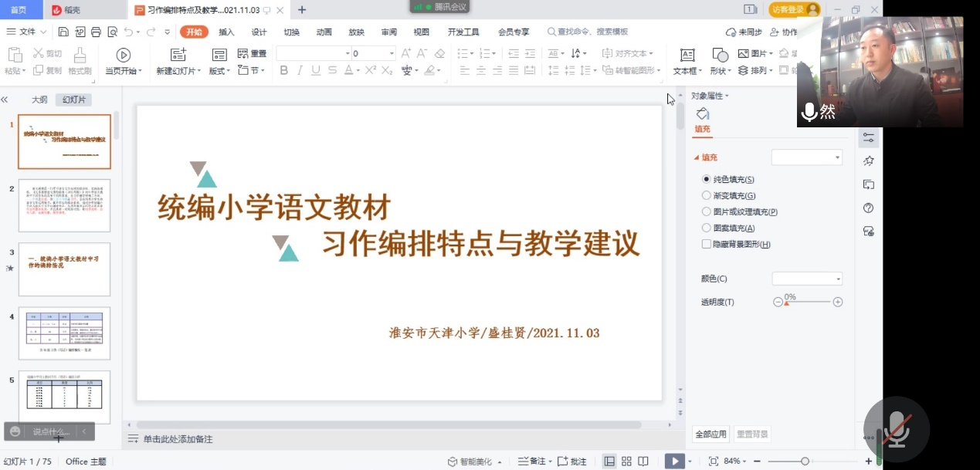Click slide 3 thumbnail in the panel
The image size is (980, 470).
coord(64,269)
